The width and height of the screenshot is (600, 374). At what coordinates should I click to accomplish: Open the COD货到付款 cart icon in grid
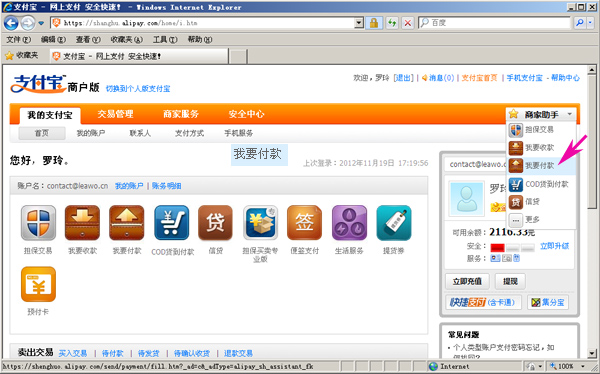171,223
